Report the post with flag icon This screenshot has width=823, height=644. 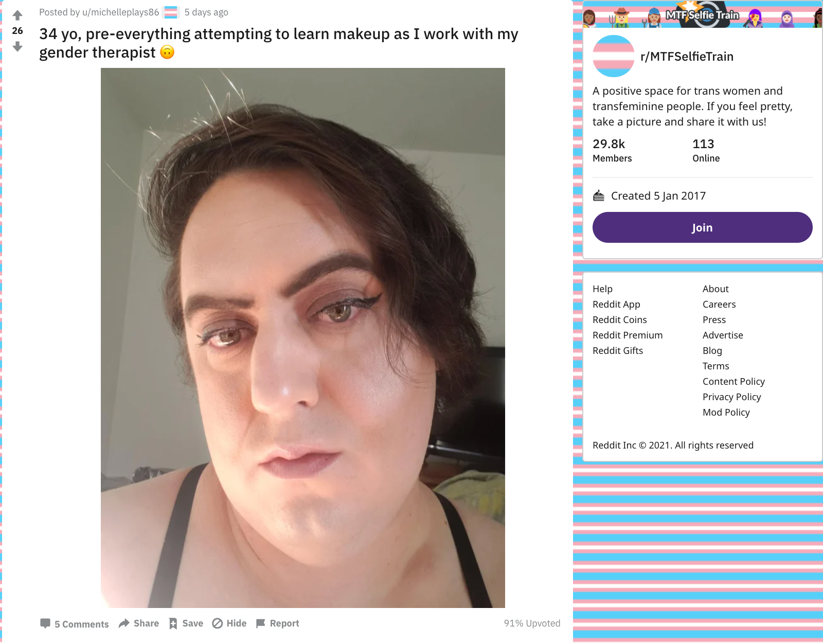coord(277,623)
